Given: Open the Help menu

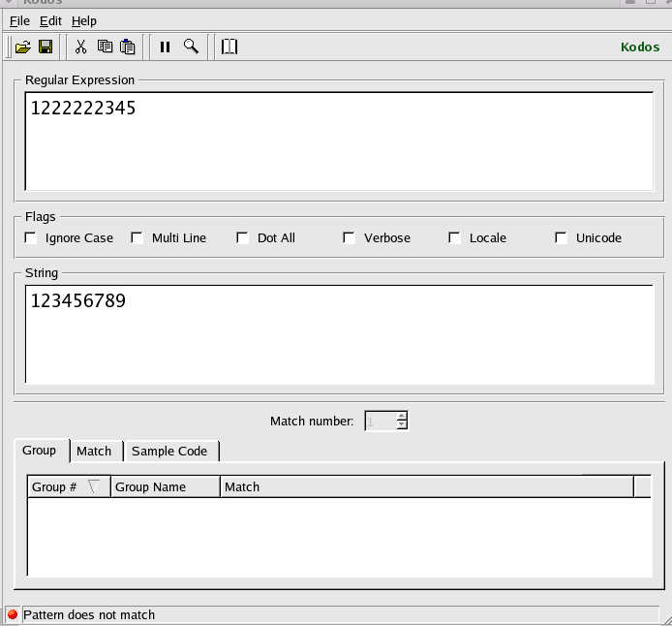Looking at the screenshot, I should pos(84,20).
